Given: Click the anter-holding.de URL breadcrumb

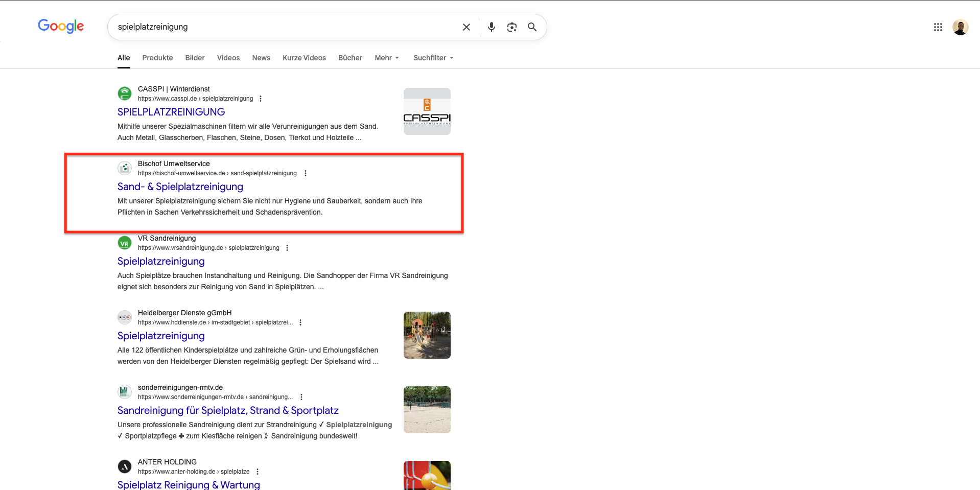Looking at the screenshot, I should click(x=194, y=472).
